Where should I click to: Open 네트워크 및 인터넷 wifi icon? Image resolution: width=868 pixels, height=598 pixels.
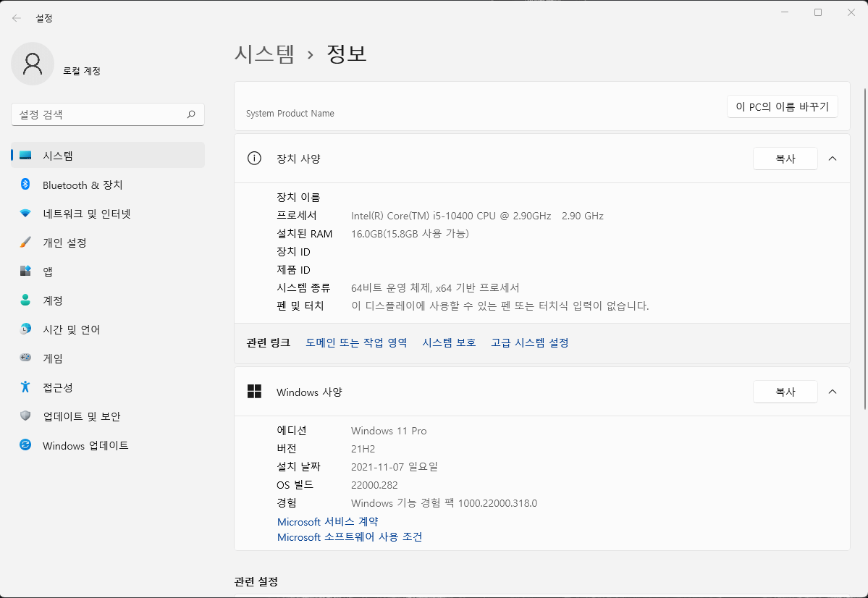point(25,213)
